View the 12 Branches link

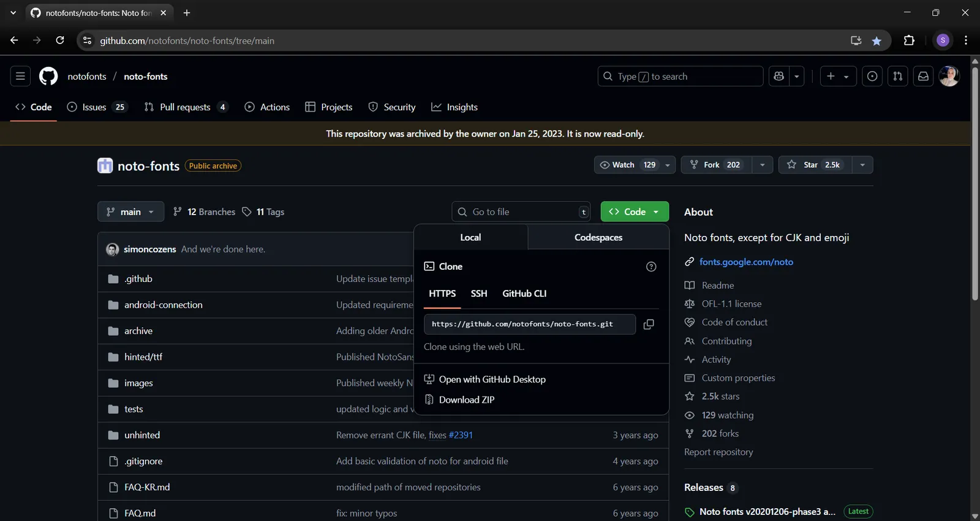click(205, 211)
